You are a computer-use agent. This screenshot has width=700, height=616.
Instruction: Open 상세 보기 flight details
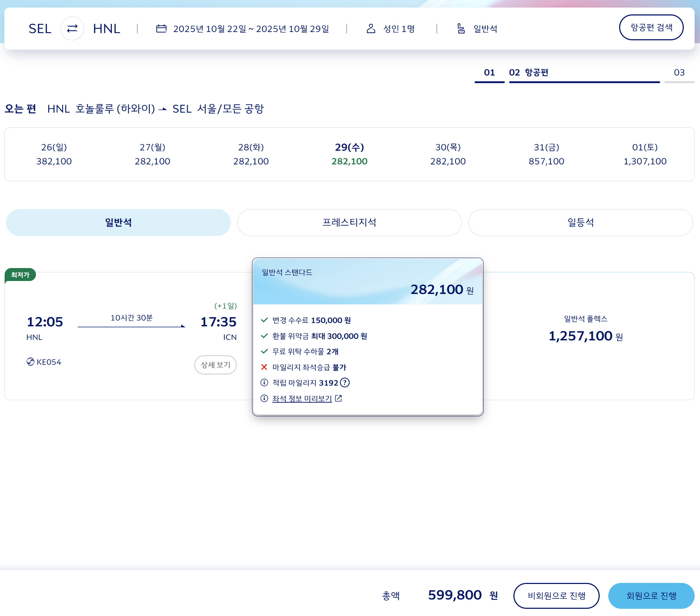point(215,365)
